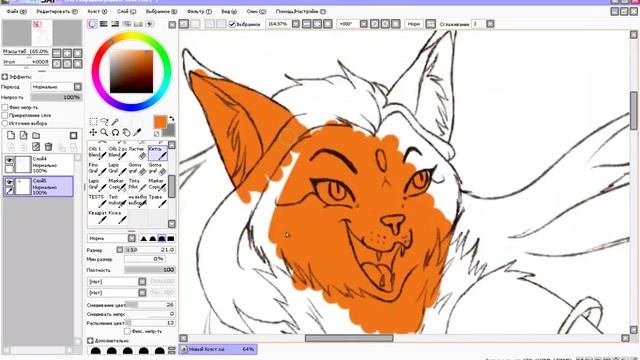Select the hand pan tool
This screenshot has width=640, height=360.
[127, 132]
